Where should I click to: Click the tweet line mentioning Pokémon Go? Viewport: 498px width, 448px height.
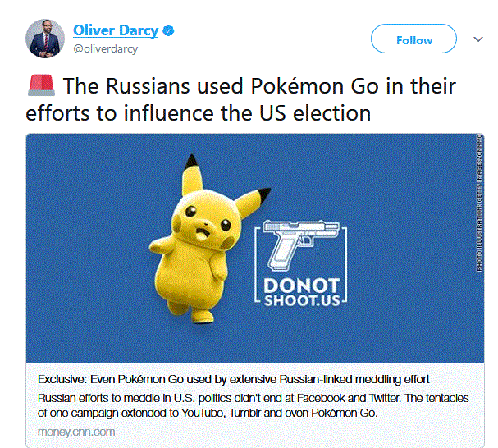point(258,86)
